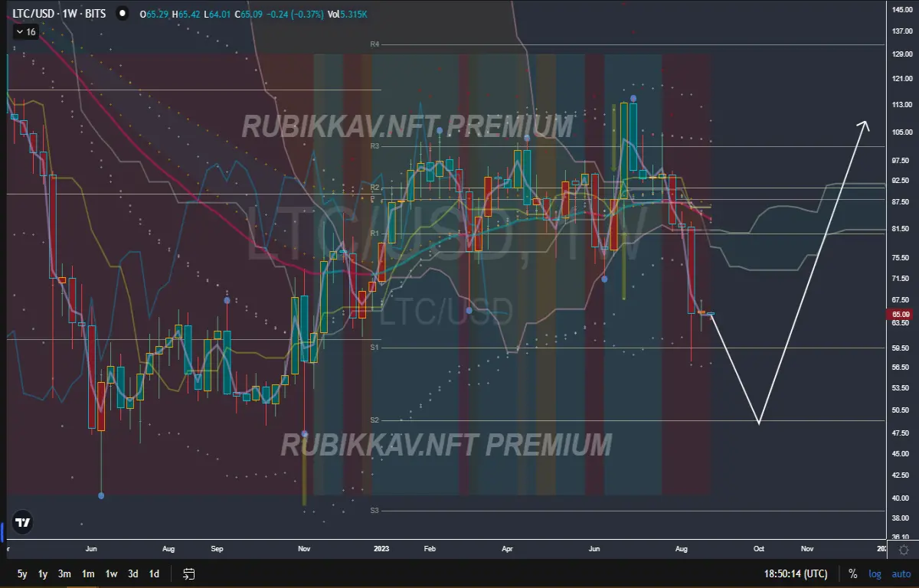Click the TradingView logo on chart
Screen dimensions: 919x588
click(24, 523)
